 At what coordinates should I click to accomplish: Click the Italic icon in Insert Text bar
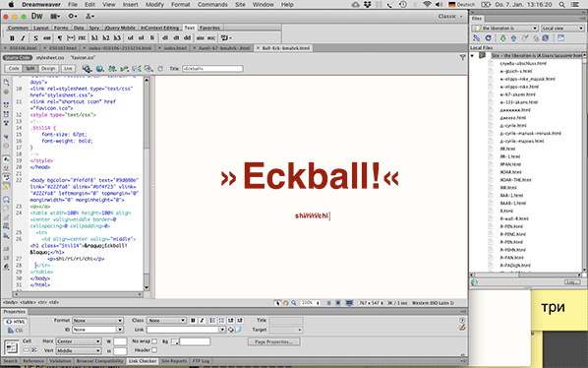pos(23,38)
